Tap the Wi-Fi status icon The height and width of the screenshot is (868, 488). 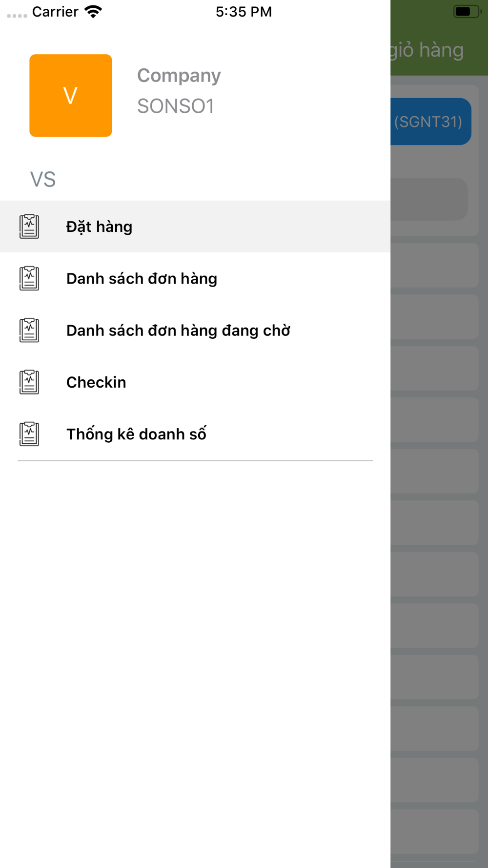tap(93, 12)
